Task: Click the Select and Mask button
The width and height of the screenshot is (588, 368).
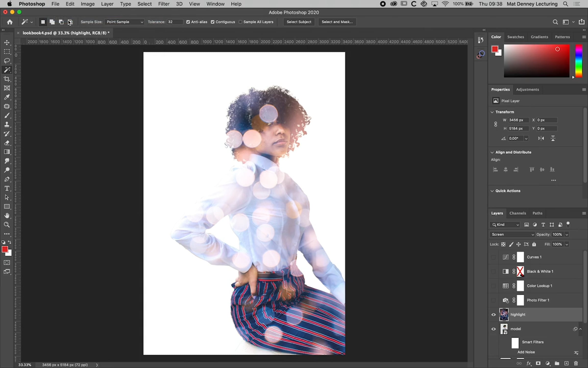Action: (337, 22)
